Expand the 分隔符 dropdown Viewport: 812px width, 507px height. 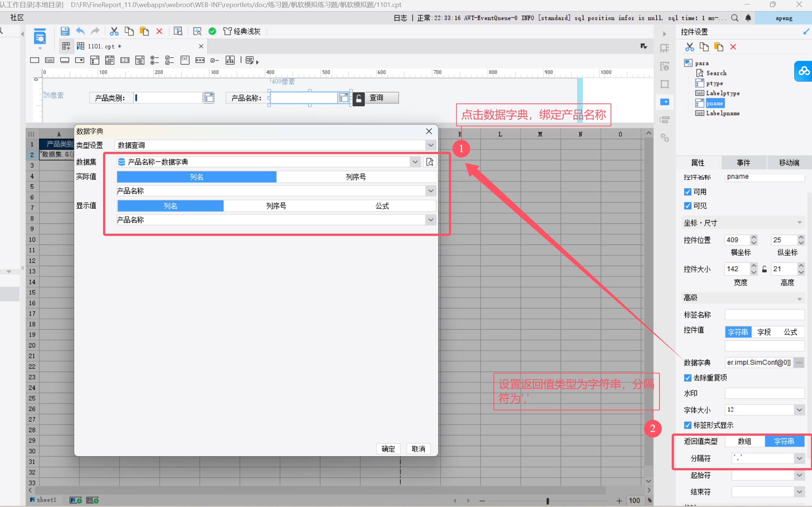[x=799, y=458]
